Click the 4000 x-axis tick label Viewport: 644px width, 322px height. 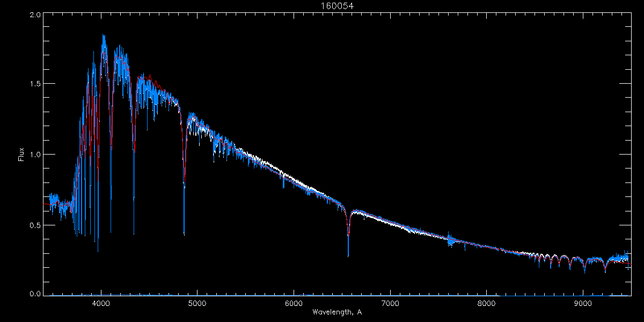[101, 303]
